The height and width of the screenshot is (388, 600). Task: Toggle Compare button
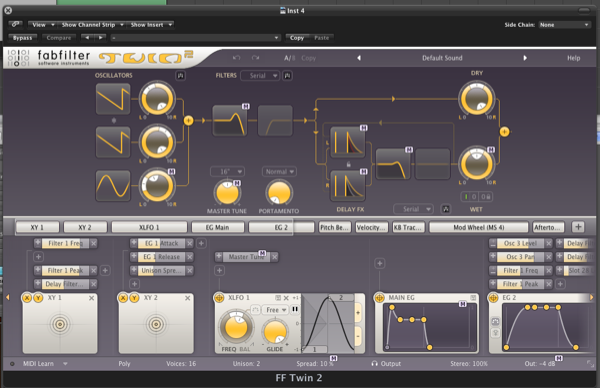tap(59, 37)
